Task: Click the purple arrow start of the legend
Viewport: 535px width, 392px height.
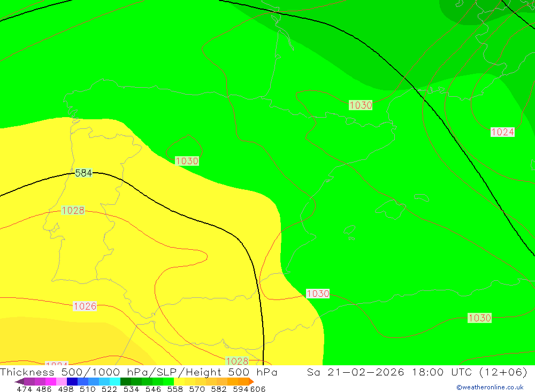Action: [19, 381]
